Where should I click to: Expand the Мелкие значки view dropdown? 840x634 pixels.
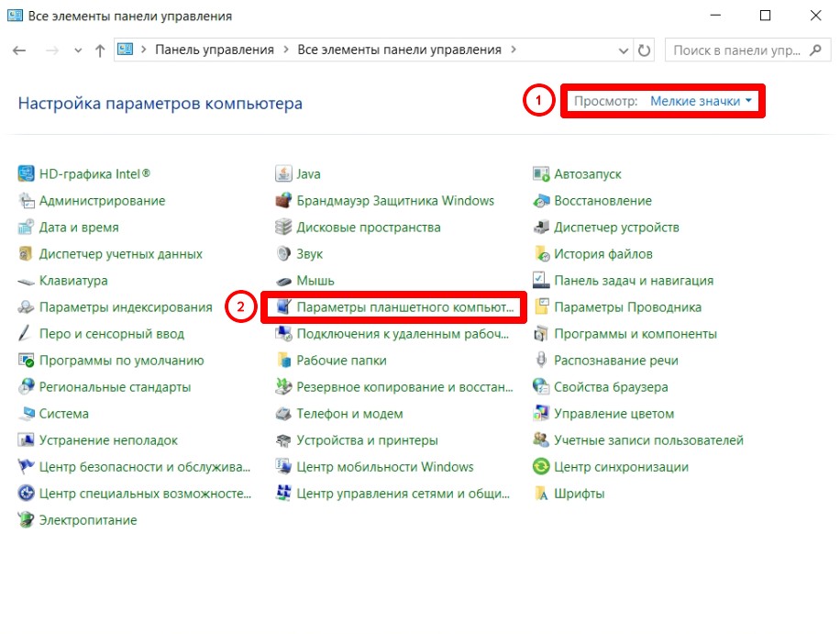[x=701, y=101]
